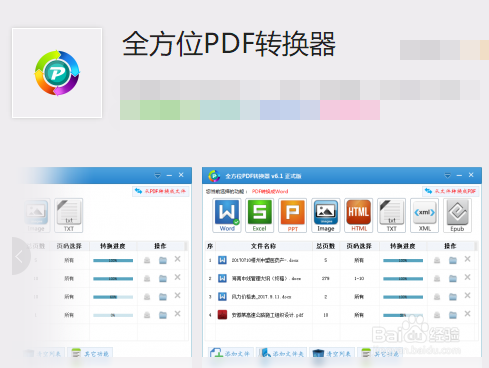Open output folder for row 1 file

(453, 260)
